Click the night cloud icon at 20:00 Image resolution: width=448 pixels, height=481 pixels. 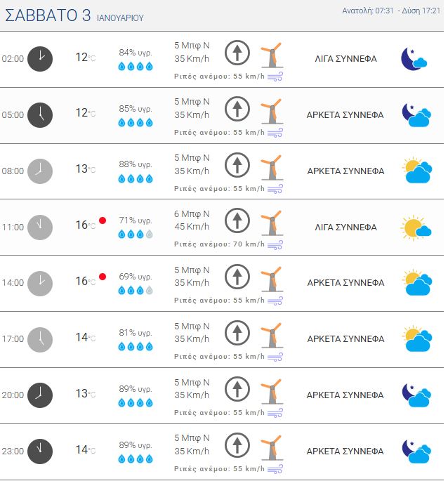pos(415,395)
